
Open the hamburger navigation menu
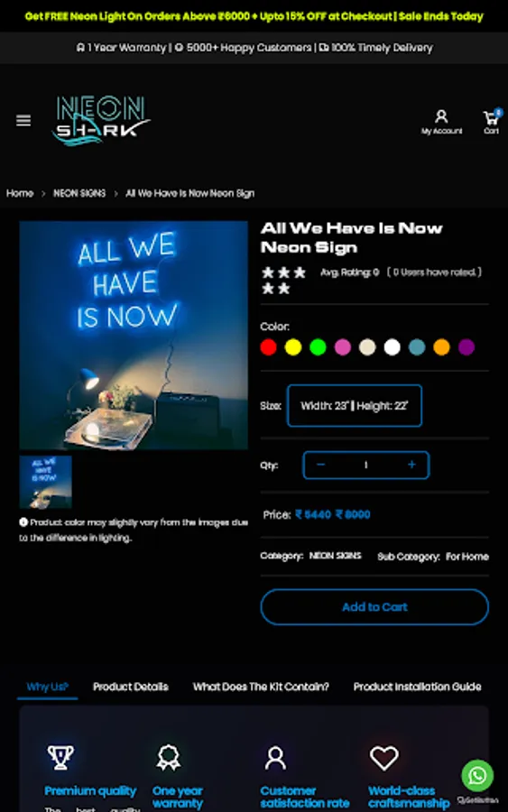23,121
